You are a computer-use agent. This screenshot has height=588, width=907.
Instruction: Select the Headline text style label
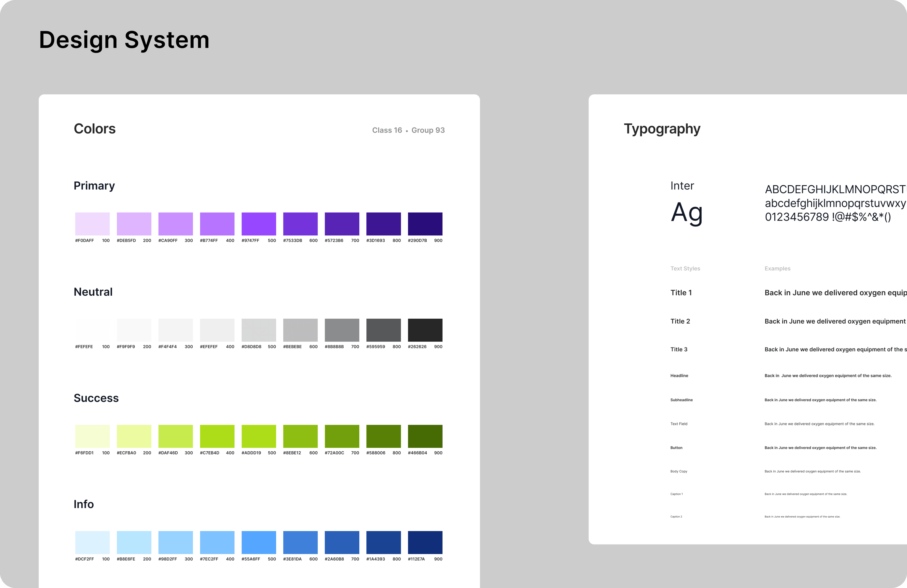679,376
